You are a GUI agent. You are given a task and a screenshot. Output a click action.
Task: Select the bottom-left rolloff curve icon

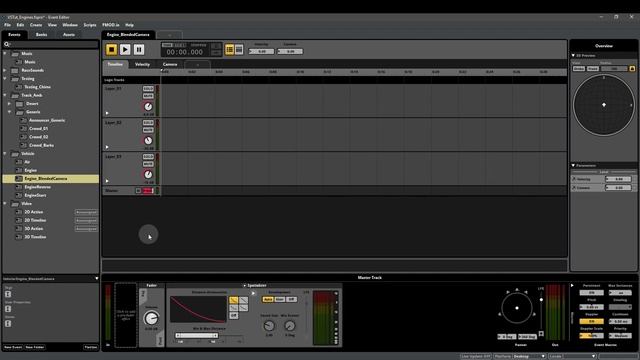233,308
